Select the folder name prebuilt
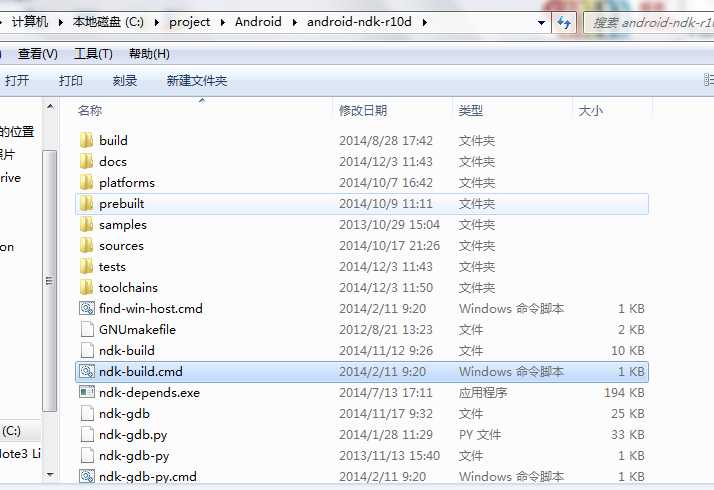Screen dimensions: 714x490 point(122,204)
